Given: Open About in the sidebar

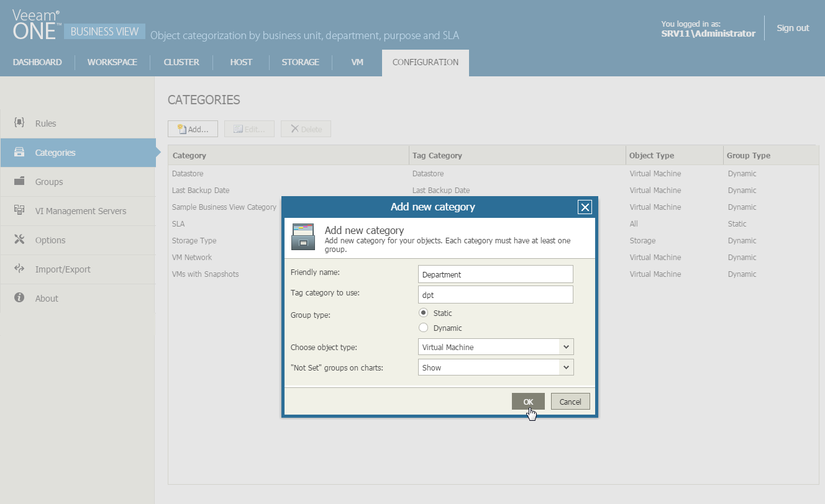Looking at the screenshot, I should click(x=78, y=299).
